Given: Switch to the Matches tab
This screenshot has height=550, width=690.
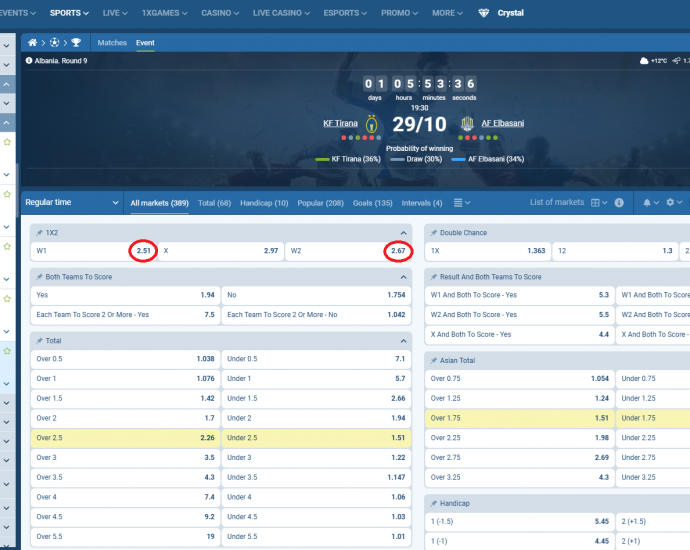Looking at the screenshot, I should coord(112,43).
